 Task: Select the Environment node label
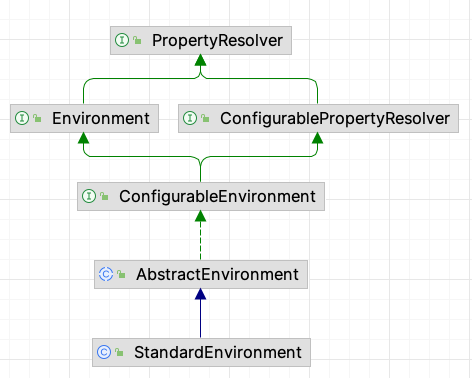[101, 119]
